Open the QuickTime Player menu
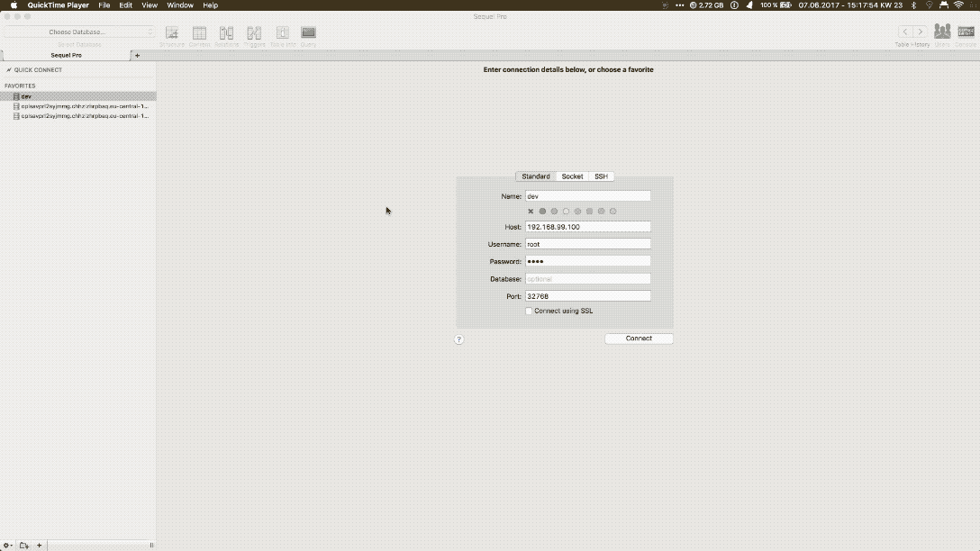The width and height of the screenshot is (980, 551). point(59,5)
